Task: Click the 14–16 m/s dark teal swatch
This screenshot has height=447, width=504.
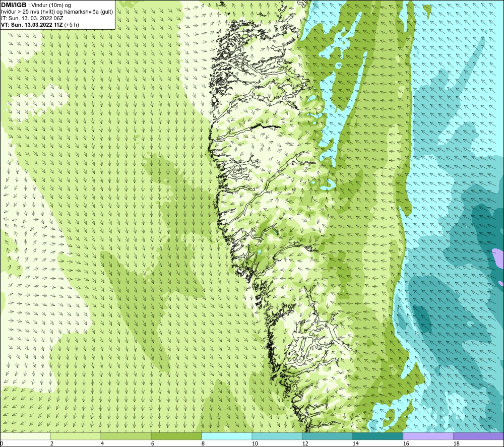Action: click(x=377, y=436)
